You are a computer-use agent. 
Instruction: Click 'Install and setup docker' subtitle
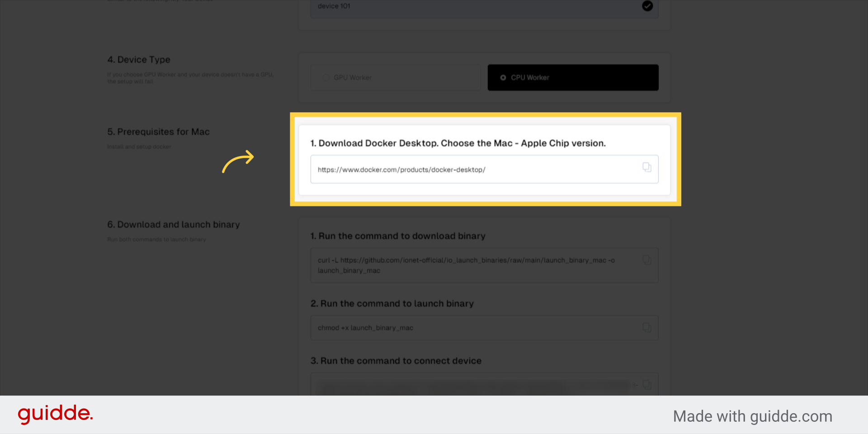click(139, 147)
